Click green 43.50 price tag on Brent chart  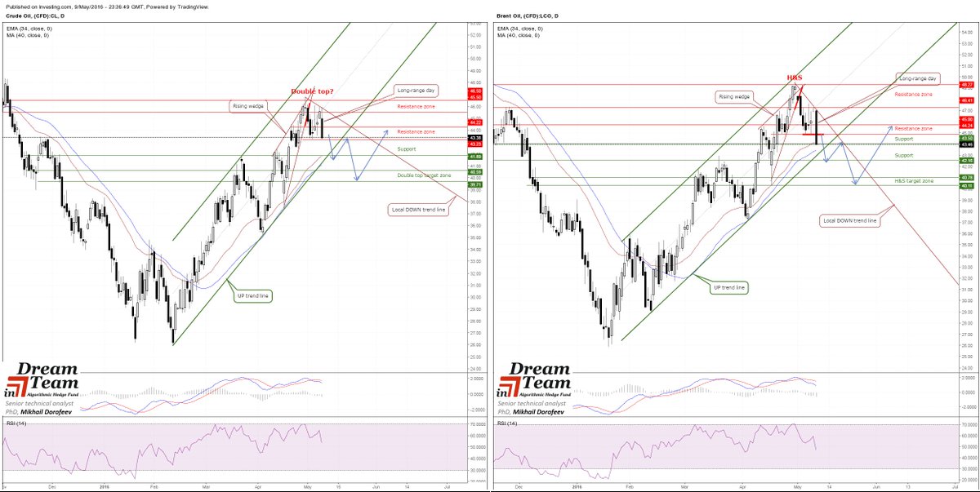point(967,139)
